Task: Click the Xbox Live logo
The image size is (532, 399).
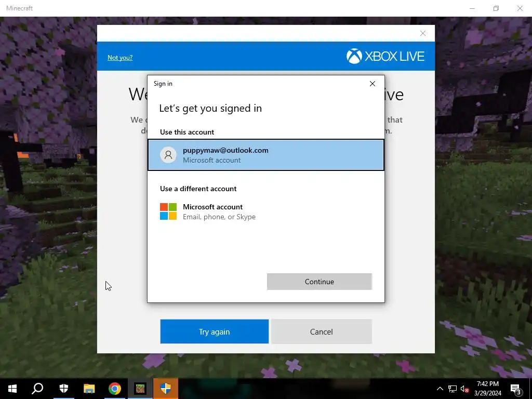Action: coord(385,56)
